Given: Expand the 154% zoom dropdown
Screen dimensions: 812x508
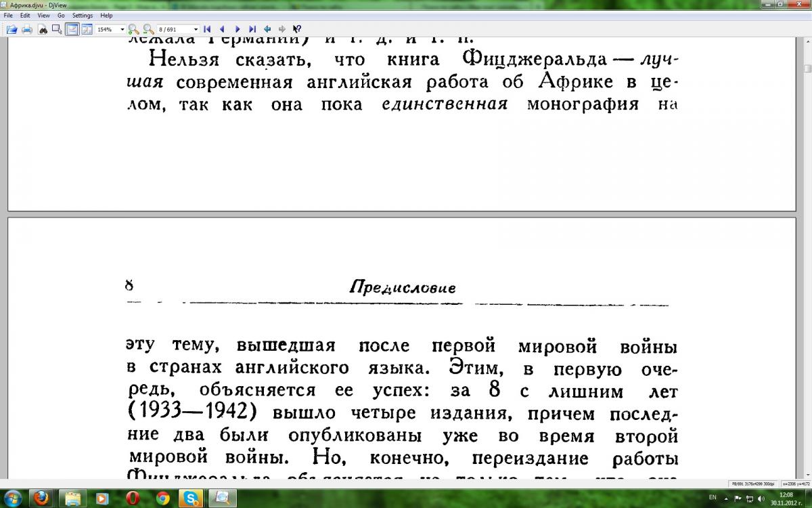Looking at the screenshot, I should click(x=122, y=30).
